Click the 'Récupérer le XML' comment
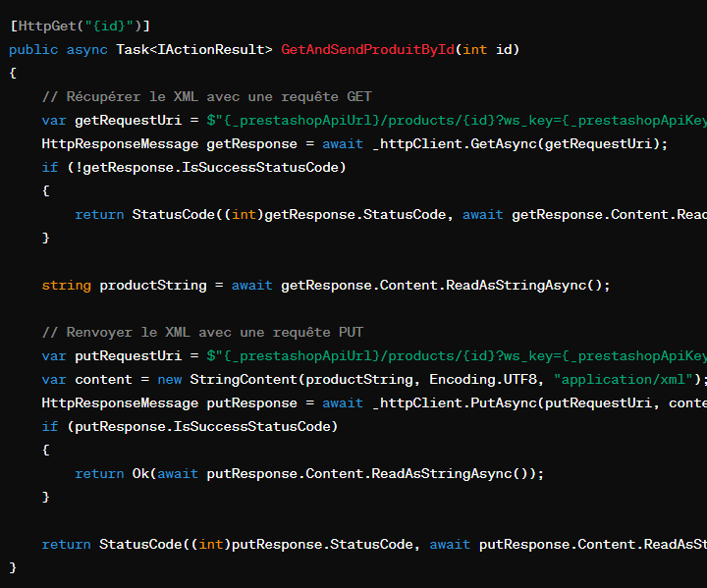 (206, 96)
